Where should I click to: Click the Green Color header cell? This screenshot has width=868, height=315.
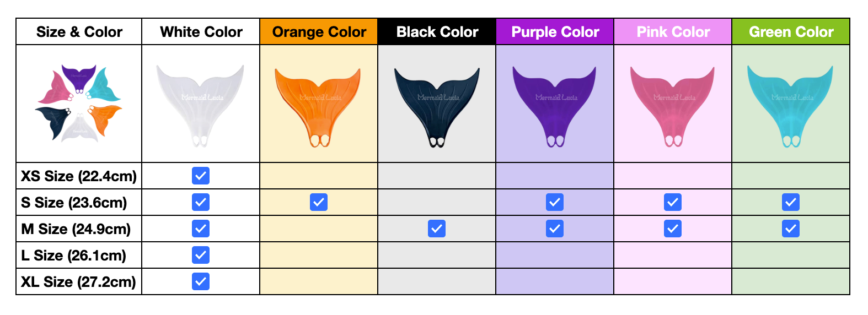pos(791,32)
